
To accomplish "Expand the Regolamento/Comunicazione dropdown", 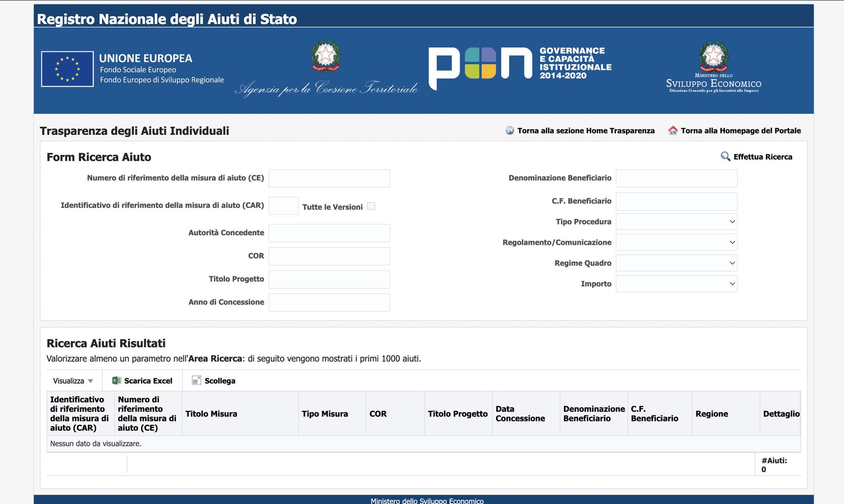I will tap(677, 242).
